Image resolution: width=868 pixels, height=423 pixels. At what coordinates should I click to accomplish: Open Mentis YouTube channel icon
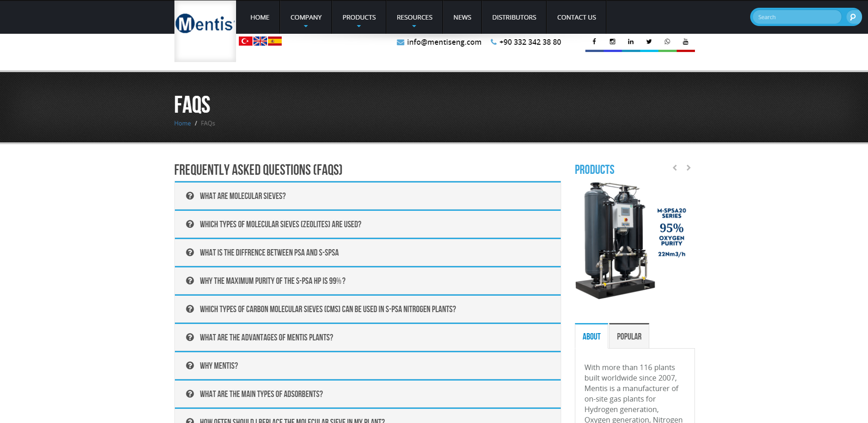click(685, 42)
